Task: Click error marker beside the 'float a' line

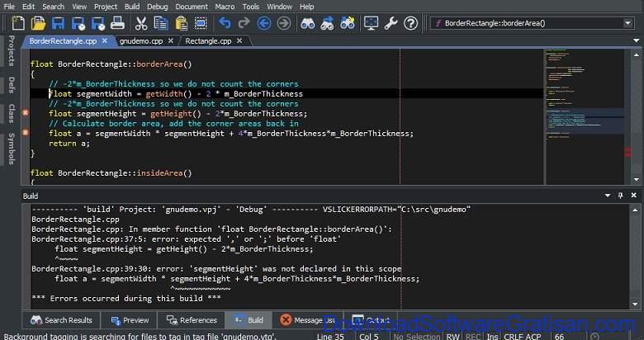Action: pyautogui.click(x=26, y=132)
